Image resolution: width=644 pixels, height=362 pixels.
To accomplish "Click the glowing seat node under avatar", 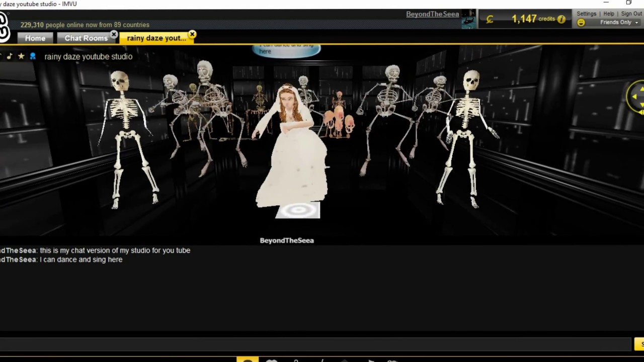I will 298,210.
